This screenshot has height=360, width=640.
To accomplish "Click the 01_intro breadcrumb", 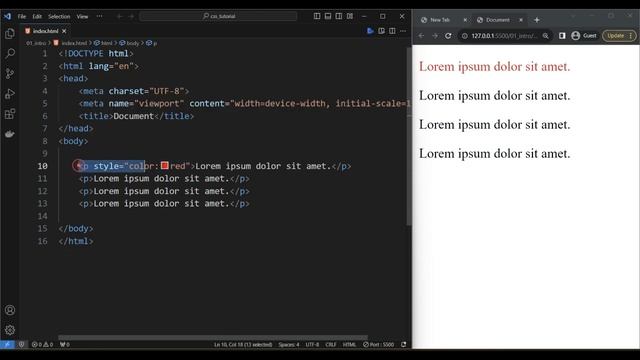I will (36, 43).
